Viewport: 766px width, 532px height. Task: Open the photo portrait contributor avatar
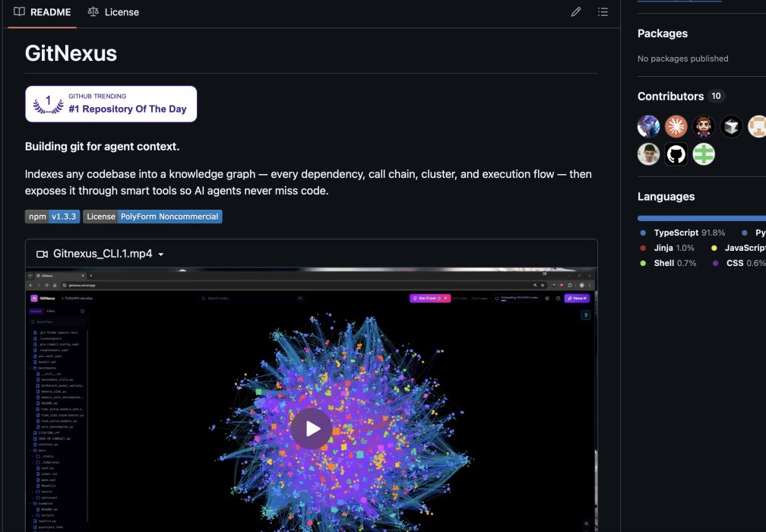(x=648, y=154)
